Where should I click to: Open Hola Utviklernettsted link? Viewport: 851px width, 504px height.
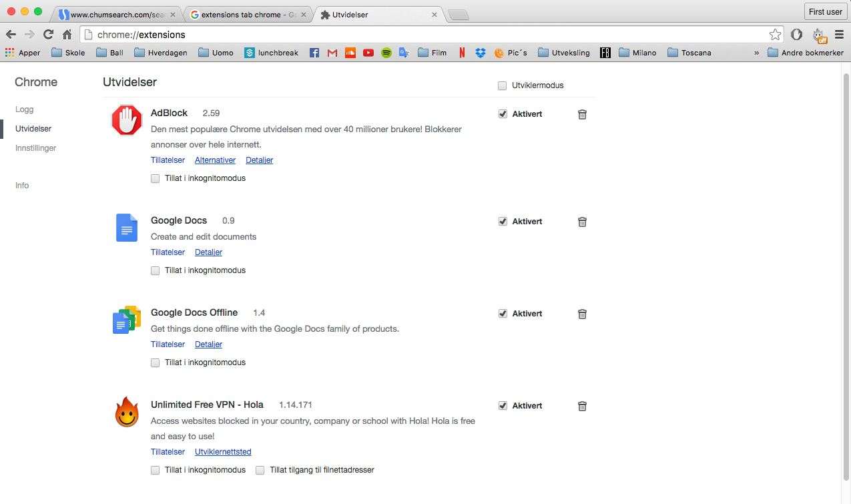(x=223, y=452)
